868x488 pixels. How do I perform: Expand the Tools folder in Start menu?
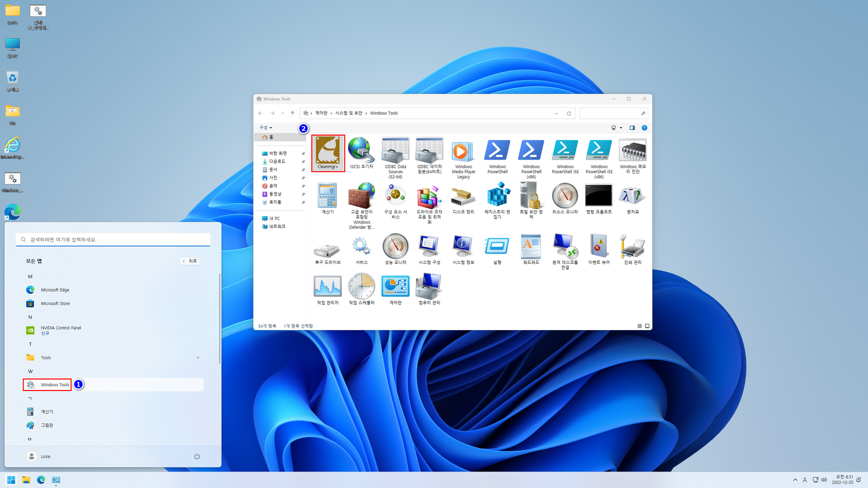[198, 358]
